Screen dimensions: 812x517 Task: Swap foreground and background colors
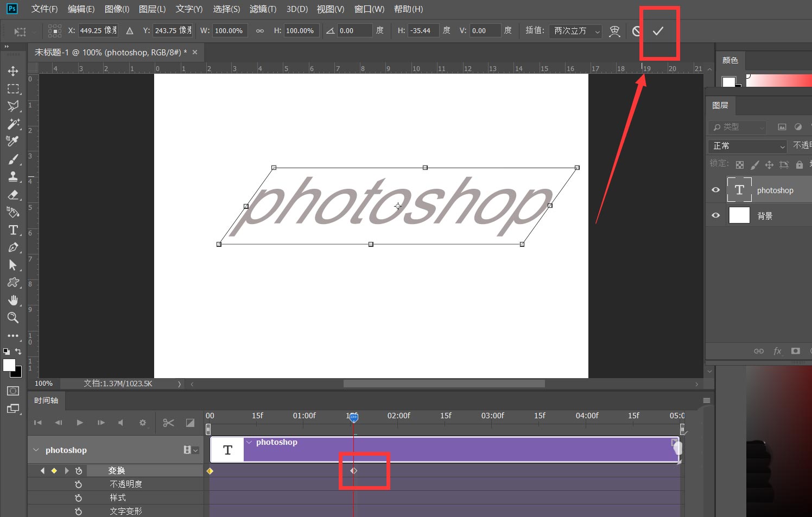pyautogui.click(x=18, y=352)
